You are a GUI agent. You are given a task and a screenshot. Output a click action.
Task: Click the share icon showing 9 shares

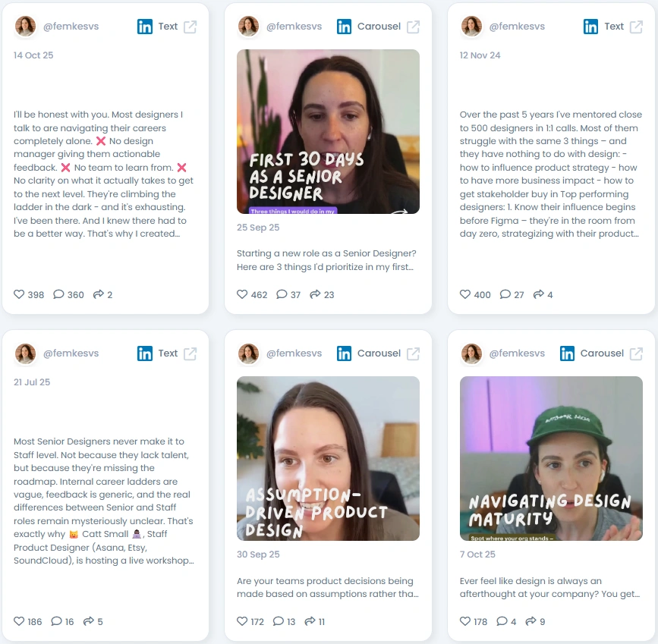530,621
